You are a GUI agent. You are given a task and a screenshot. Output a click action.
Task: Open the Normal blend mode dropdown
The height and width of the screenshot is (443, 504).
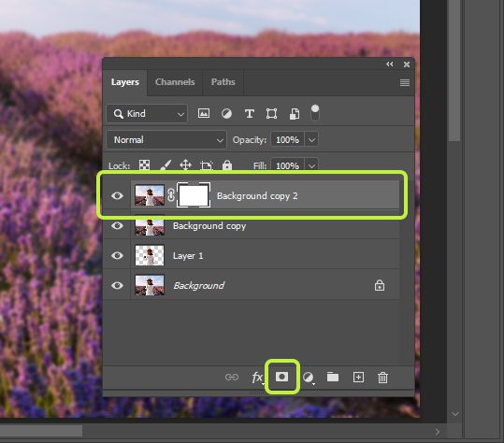point(166,140)
